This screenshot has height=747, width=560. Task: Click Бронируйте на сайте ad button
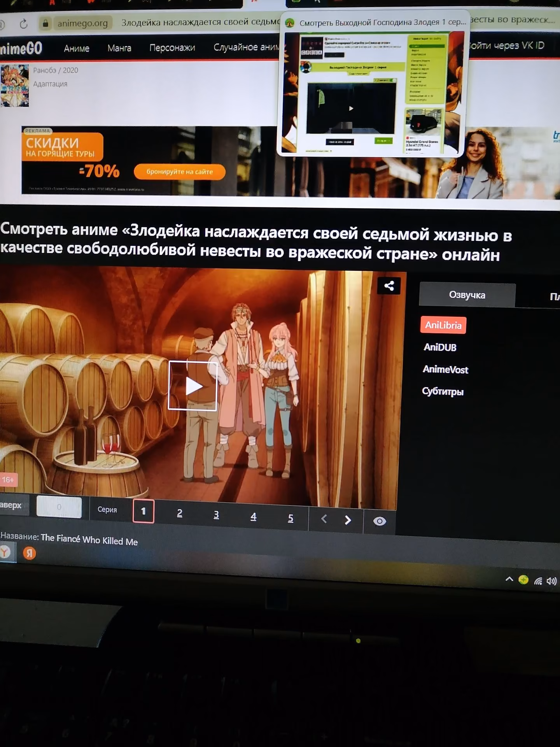click(180, 172)
